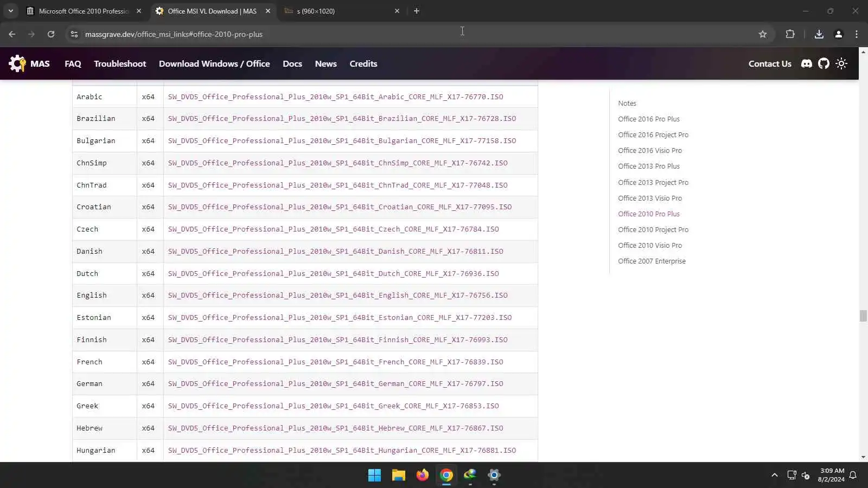Screen dimensions: 868x488
Task: Click the Contact Us link
Action: click(x=770, y=63)
